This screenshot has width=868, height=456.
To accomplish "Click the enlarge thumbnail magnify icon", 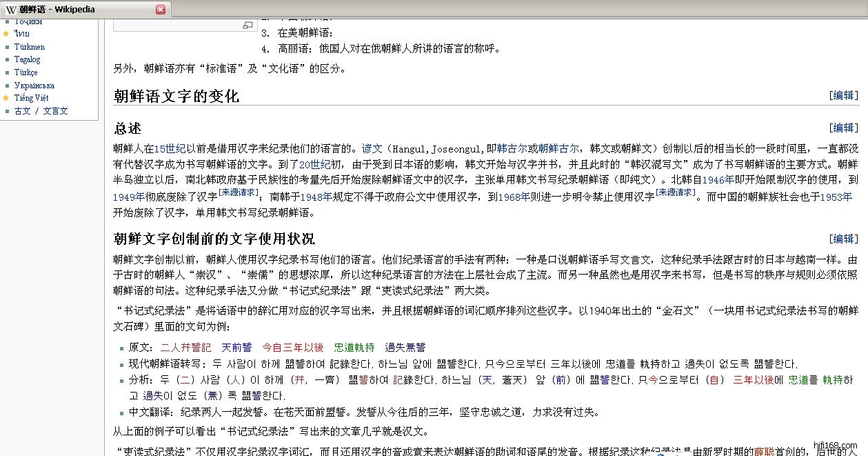I will [248, 26].
